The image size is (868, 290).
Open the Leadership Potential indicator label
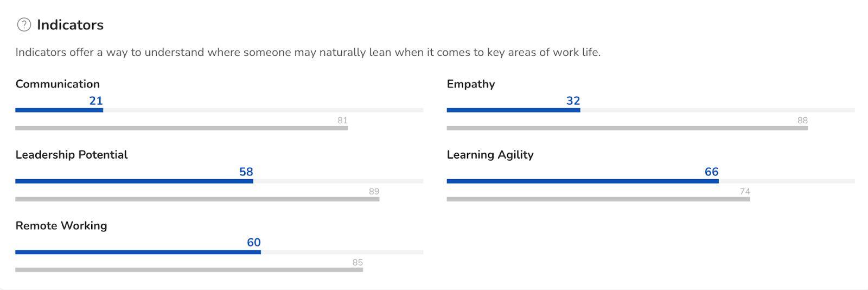click(72, 155)
